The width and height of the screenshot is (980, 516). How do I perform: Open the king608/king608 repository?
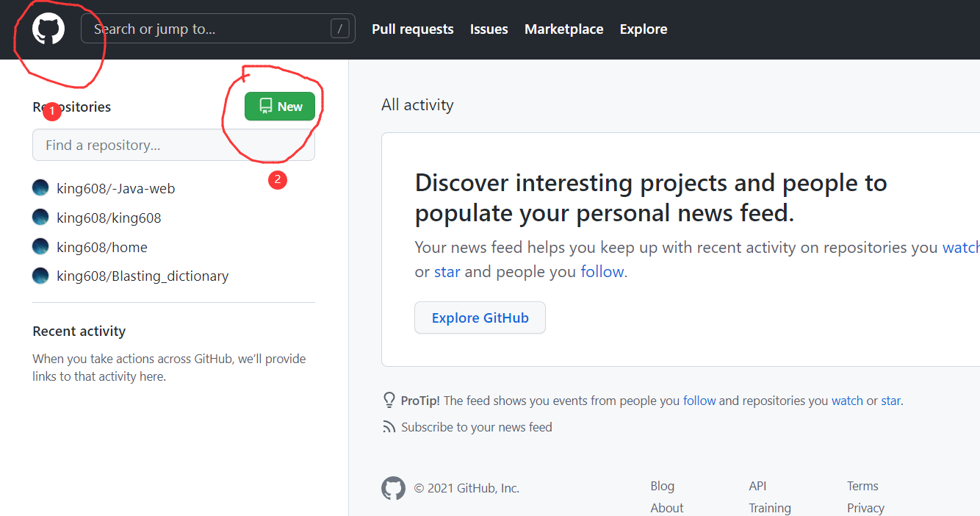[109, 218]
